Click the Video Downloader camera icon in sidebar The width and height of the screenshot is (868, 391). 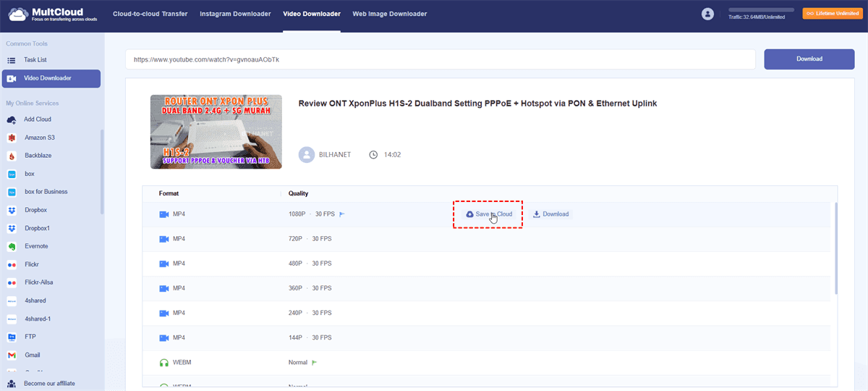pos(12,78)
